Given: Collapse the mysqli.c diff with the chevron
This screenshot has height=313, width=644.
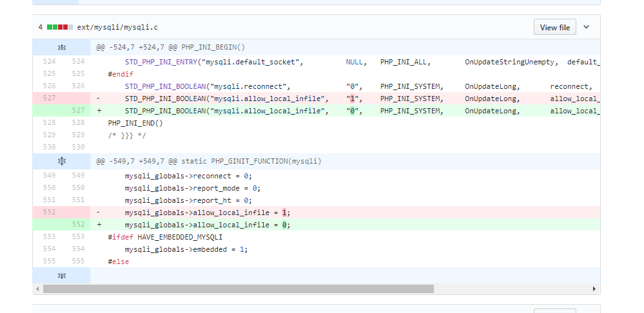Looking at the screenshot, I should [586, 27].
